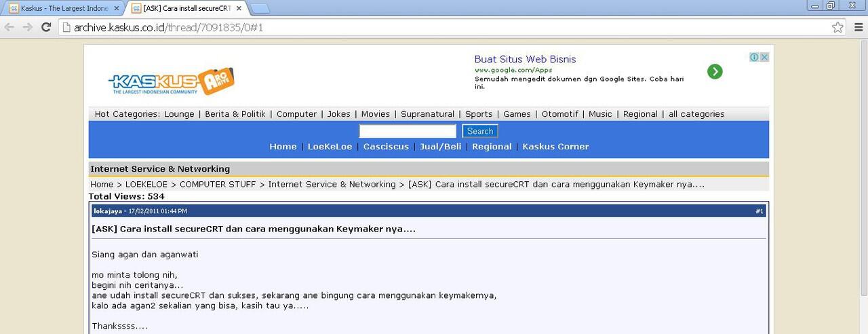This screenshot has width=868, height=334.
Task: Open the ad info icon
Action: click(754, 57)
